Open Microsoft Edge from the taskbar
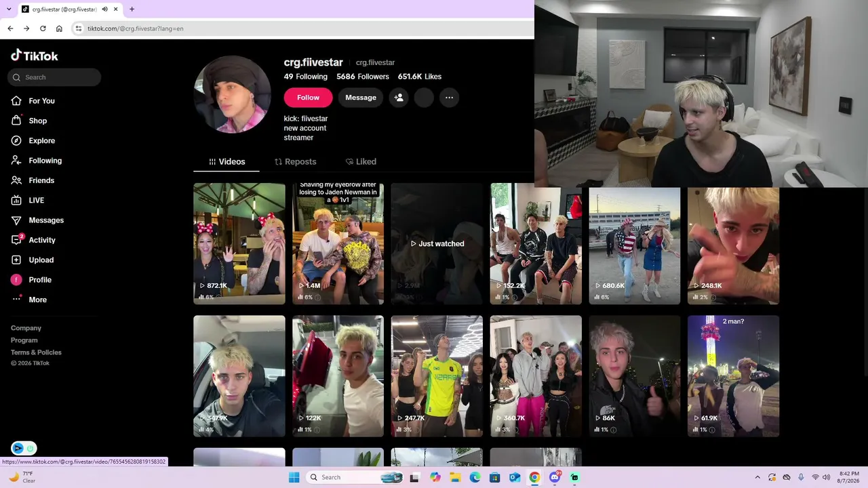The image size is (868, 488). click(x=475, y=477)
